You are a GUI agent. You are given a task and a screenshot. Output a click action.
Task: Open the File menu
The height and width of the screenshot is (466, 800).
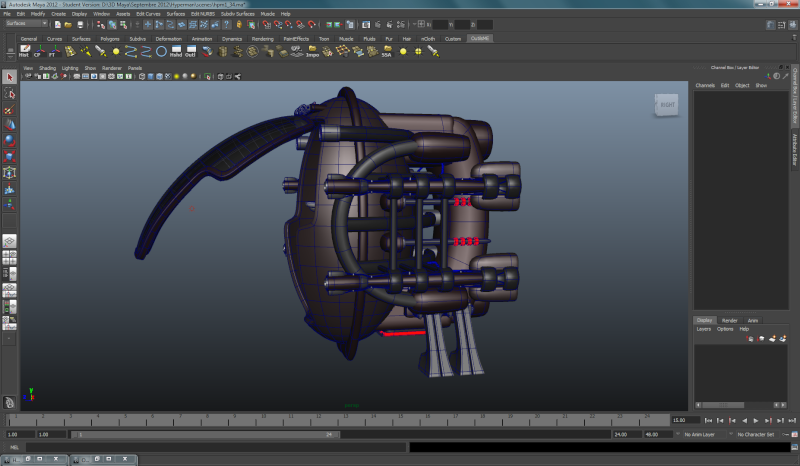tap(7, 14)
